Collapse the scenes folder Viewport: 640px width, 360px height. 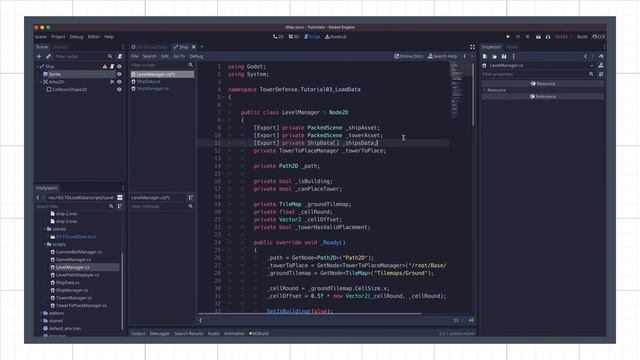pyautogui.click(x=44, y=229)
